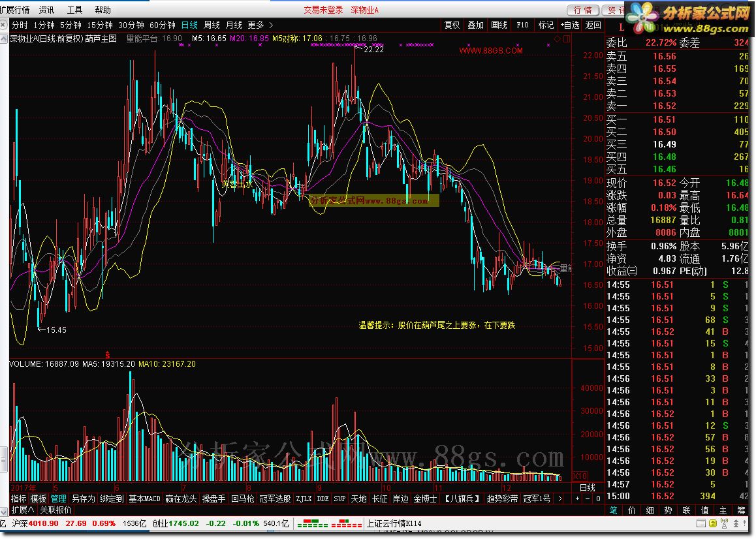Click 绑定到 bind option
Viewport: 756px width, 539px height.
(112, 499)
